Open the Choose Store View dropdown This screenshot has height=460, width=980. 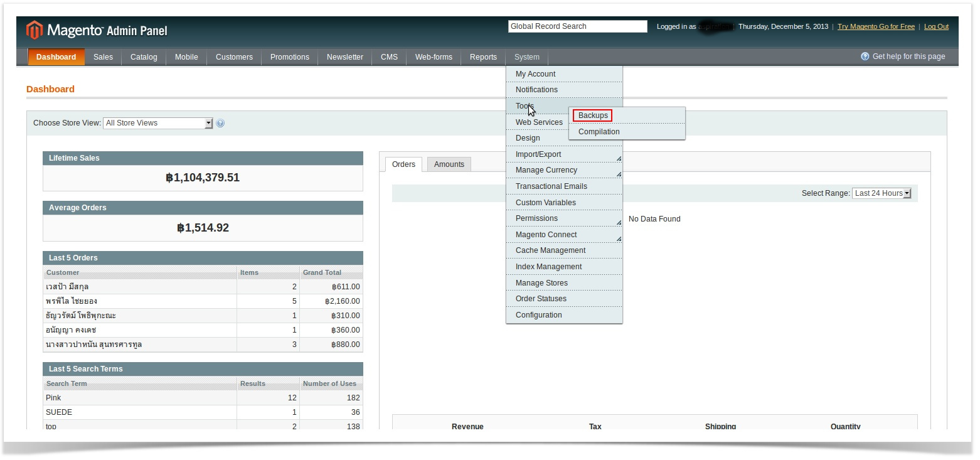coord(157,123)
